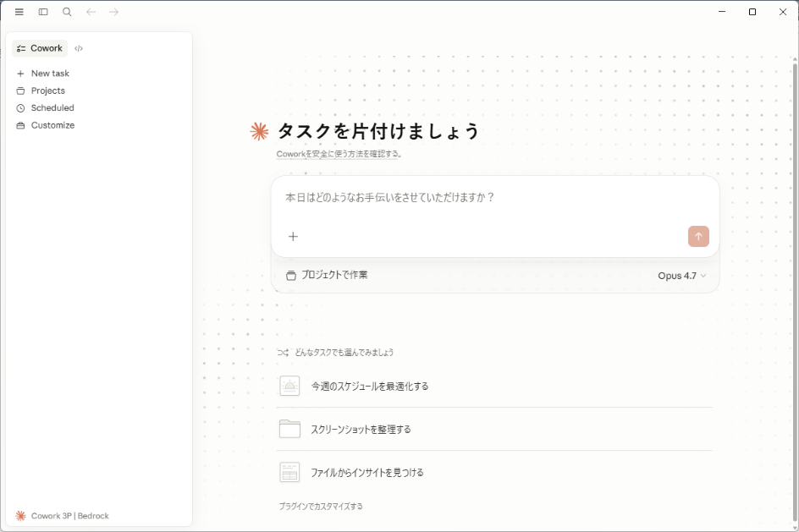Click the Scheduled clock icon
799x532 pixels.
coord(20,108)
